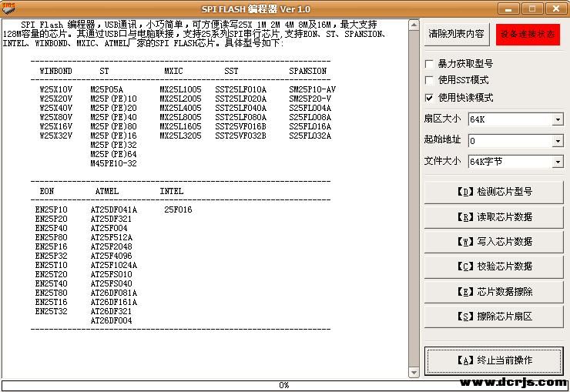570x392 pixels.
Task: Click the ATMEL column header text
Action: click(107, 192)
